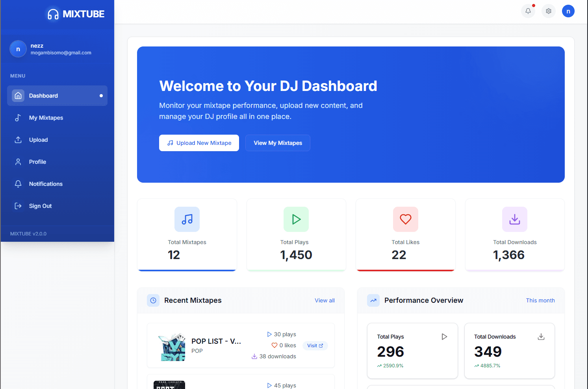Click the Profile person icon in sidebar

pyautogui.click(x=18, y=161)
